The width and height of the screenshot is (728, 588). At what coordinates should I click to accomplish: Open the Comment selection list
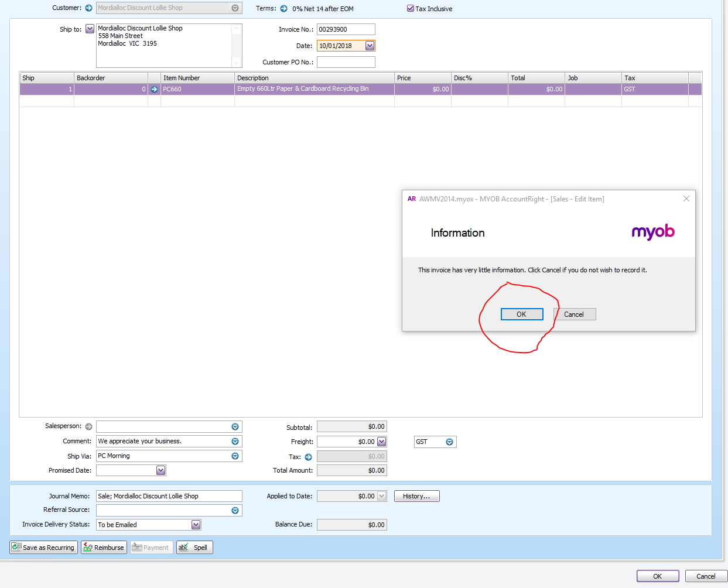pos(235,442)
